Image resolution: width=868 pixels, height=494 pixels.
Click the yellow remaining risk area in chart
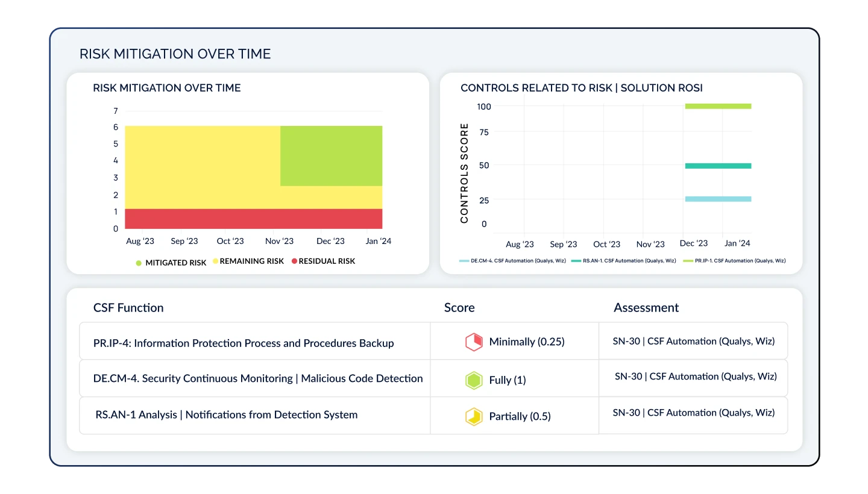point(202,167)
